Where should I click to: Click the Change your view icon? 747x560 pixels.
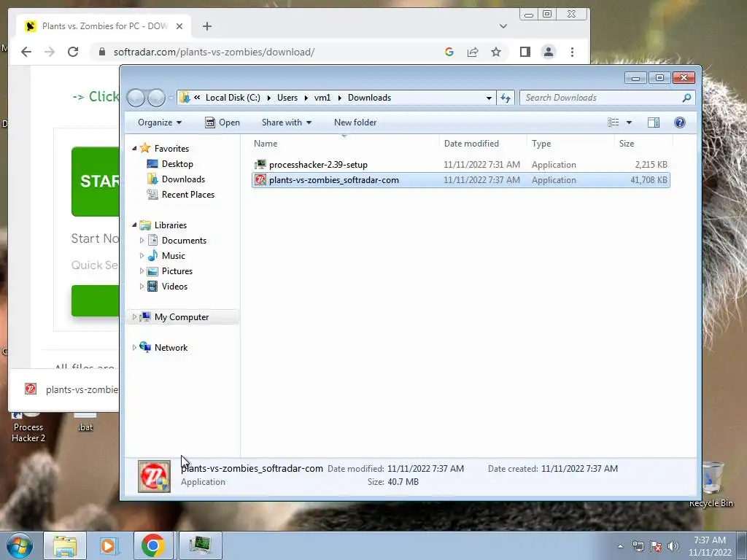(613, 122)
